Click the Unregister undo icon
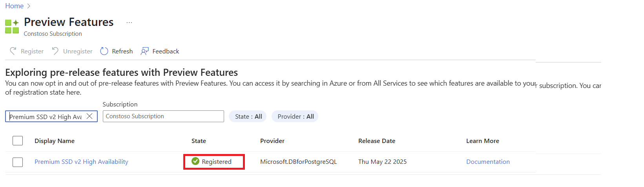The height and width of the screenshot is (187, 644). point(55,51)
